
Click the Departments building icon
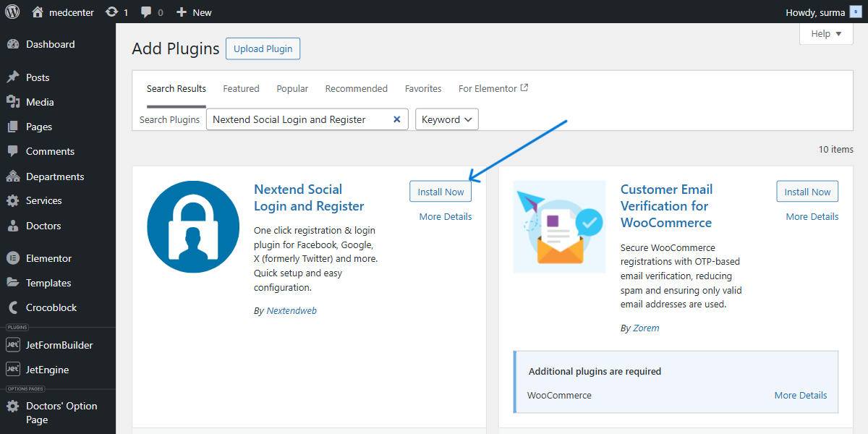12,176
